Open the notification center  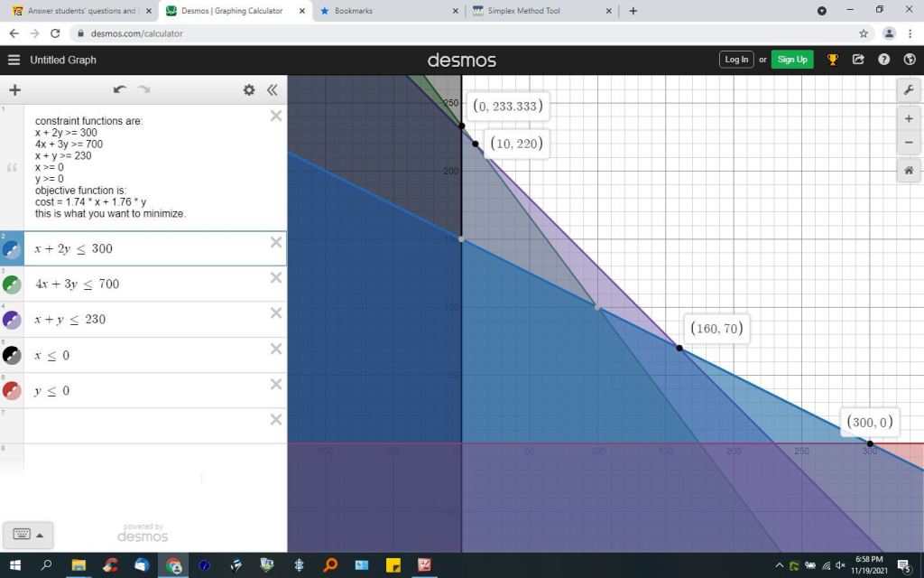click(x=905, y=566)
